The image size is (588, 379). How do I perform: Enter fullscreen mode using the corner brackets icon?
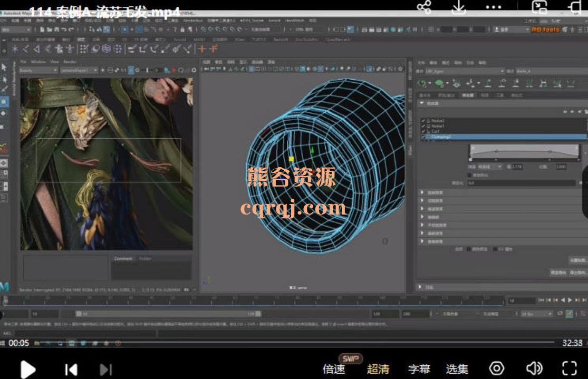coord(569,368)
